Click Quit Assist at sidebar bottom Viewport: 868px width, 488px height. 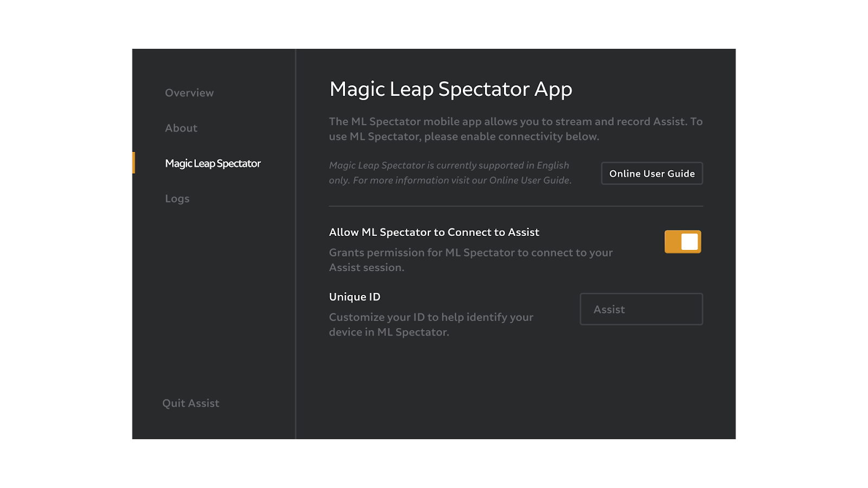click(191, 403)
